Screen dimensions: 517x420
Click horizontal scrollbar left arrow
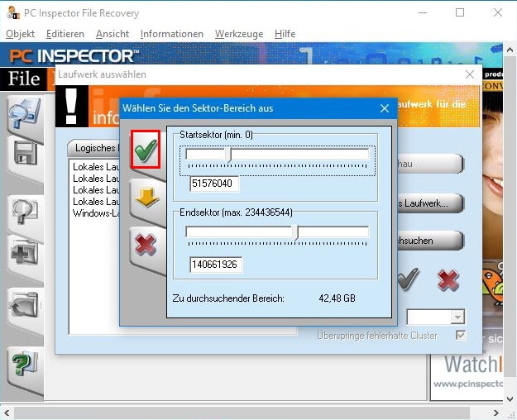point(7,413)
